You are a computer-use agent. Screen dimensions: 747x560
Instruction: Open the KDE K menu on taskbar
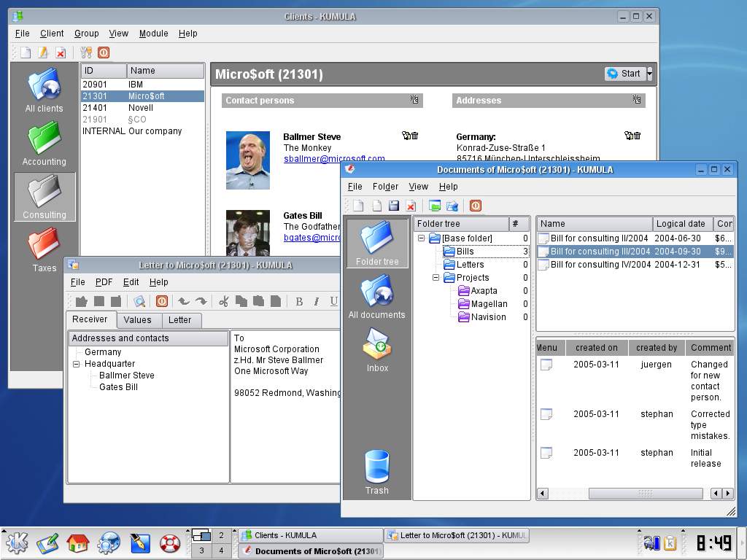pyautogui.click(x=16, y=542)
